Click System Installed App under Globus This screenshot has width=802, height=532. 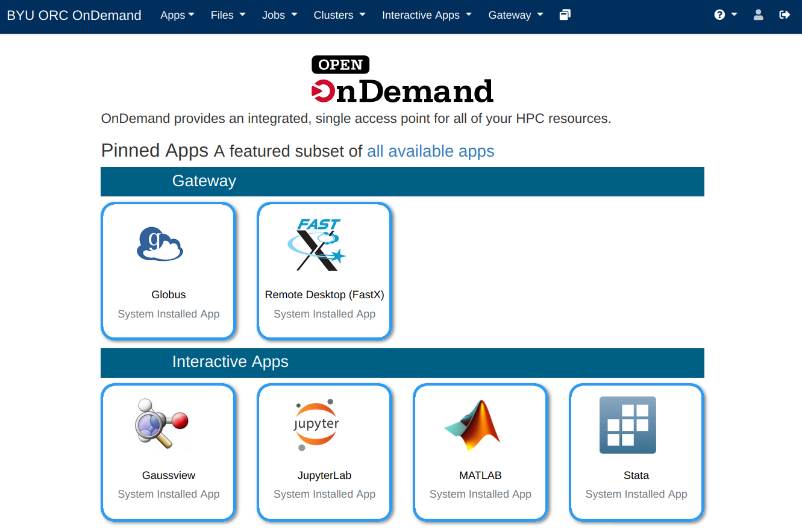(169, 314)
